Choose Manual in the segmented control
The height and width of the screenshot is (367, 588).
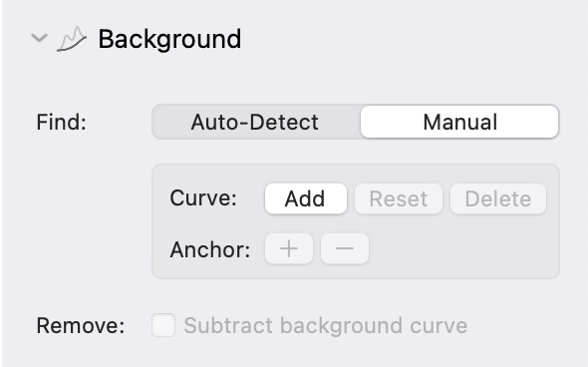point(459,122)
